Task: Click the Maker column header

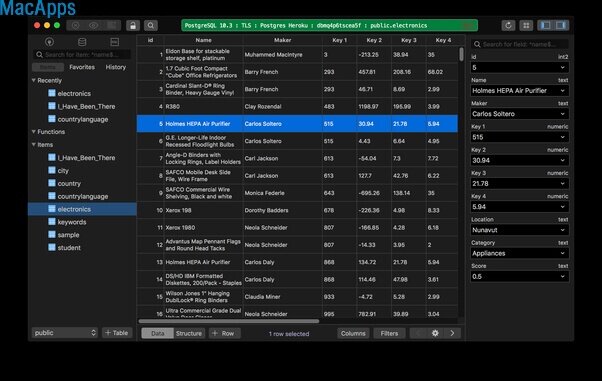Action: [283, 40]
